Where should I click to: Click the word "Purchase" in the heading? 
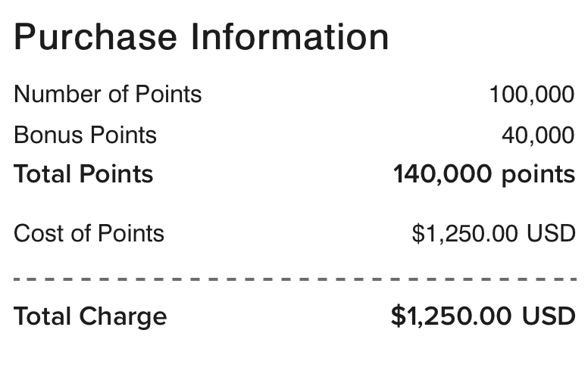pyautogui.click(x=96, y=37)
